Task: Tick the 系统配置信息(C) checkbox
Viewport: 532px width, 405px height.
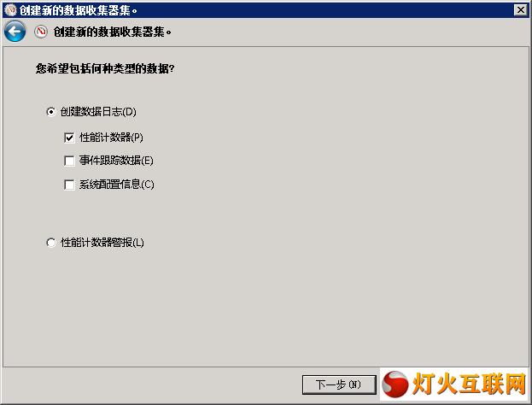Action: (x=69, y=185)
